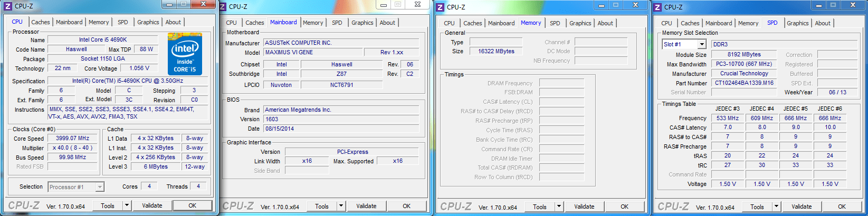The width and height of the screenshot is (868, 216).
Task: Open Memory tab in CPU window
Action: tap(99, 22)
